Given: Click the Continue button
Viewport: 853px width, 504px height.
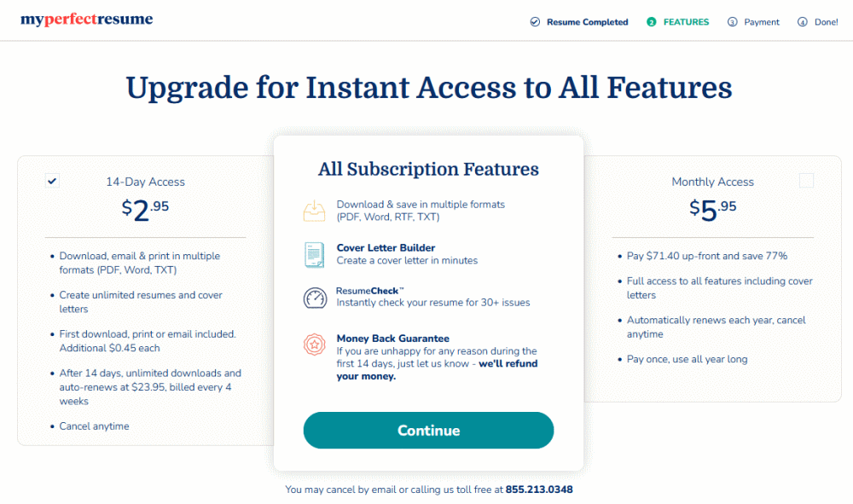Looking at the screenshot, I should coord(428,431).
